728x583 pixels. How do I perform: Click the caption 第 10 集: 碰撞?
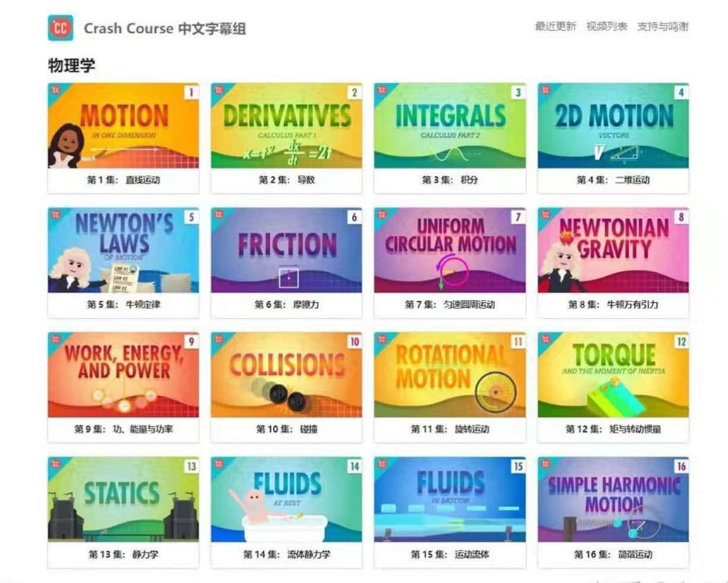(287, 430)
